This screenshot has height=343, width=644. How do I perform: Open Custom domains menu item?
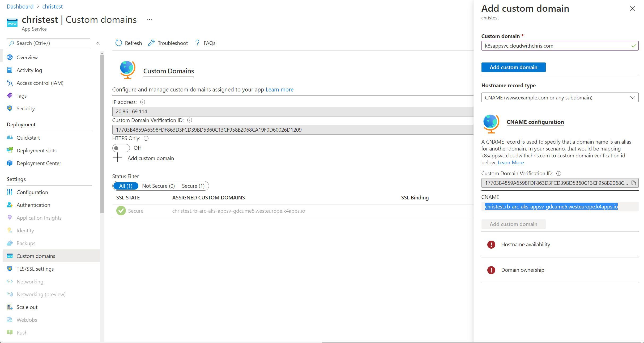(51, 256)
